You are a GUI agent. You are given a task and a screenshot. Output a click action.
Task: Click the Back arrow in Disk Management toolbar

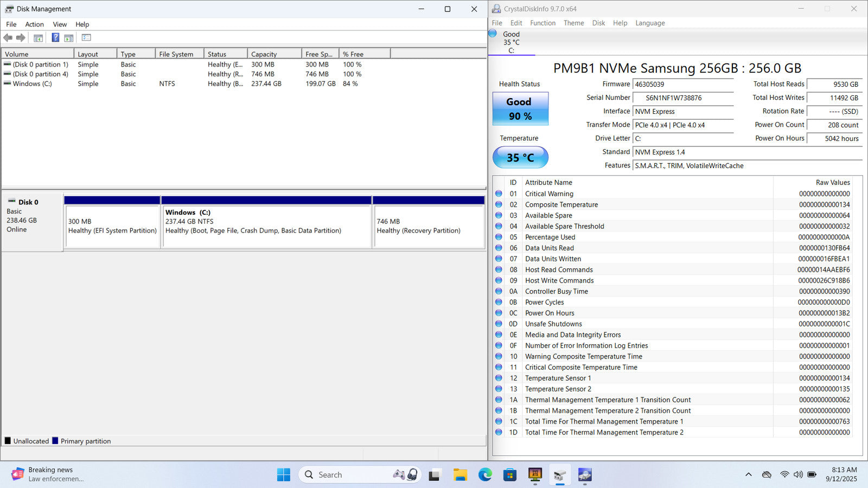[8, 38]
